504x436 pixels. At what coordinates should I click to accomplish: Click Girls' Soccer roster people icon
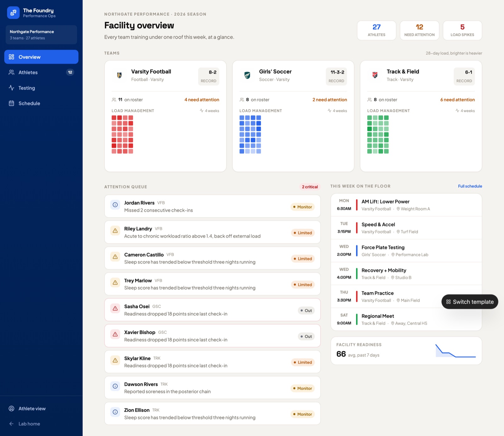(242, 100)
